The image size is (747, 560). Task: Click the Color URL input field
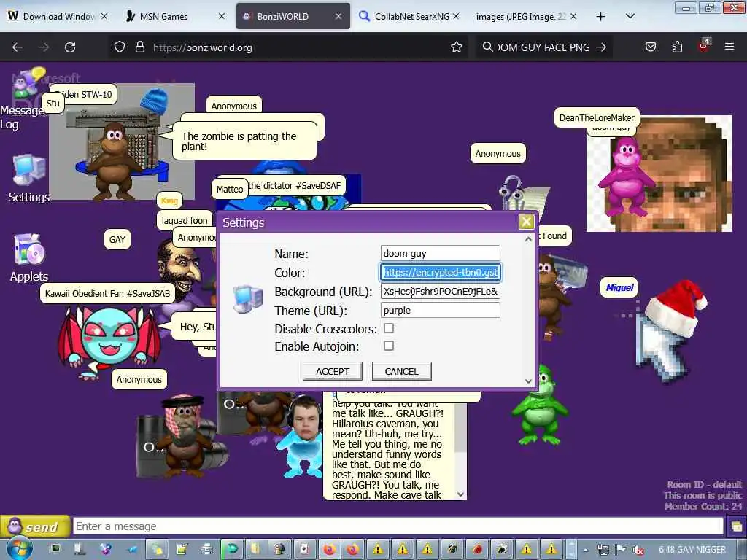[440, 273]
